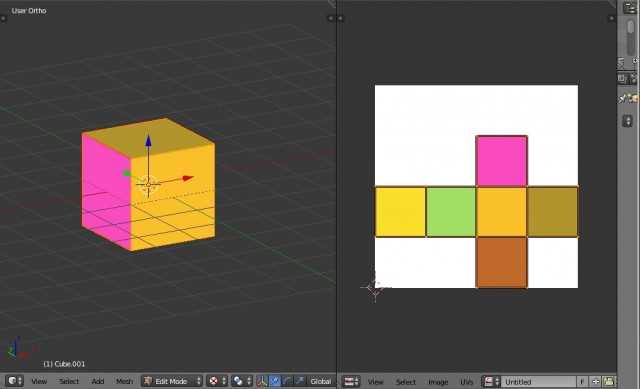Enable the rotate manipulator icon
Image resolution: width=640 pixels, height=389 pixels.
click(x=287, y=381)
